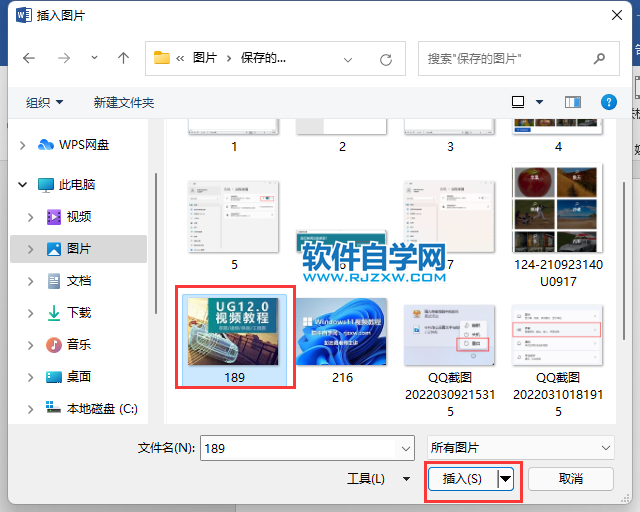
Task: Expand the 音乐 folder node
Action: coord(31,345)
